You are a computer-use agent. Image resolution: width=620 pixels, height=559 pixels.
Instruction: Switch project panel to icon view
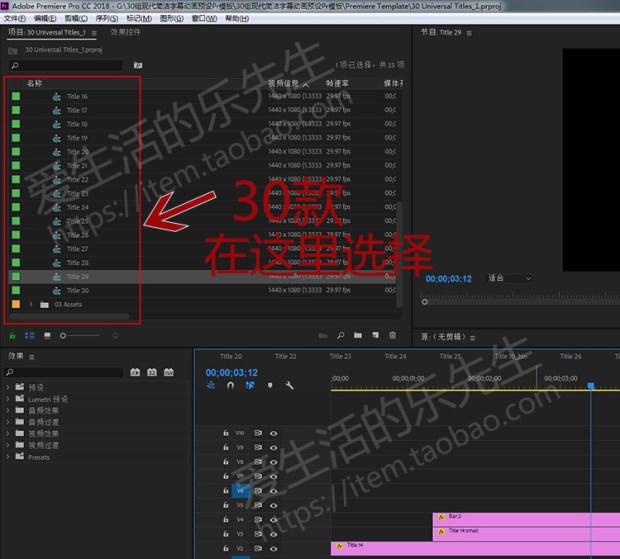47,336
